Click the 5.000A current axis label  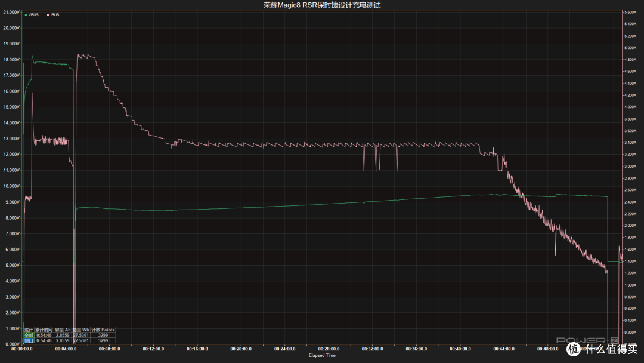click(x=630, y=48)
